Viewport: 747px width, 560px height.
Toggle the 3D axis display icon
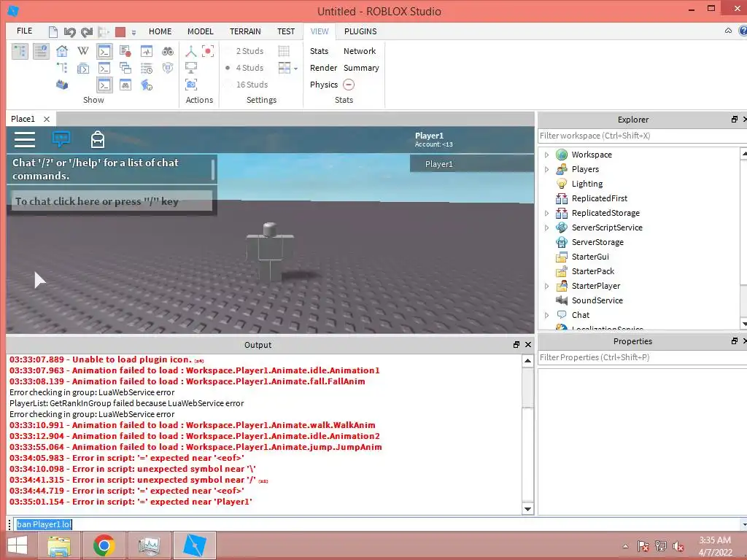pos(191,51)
